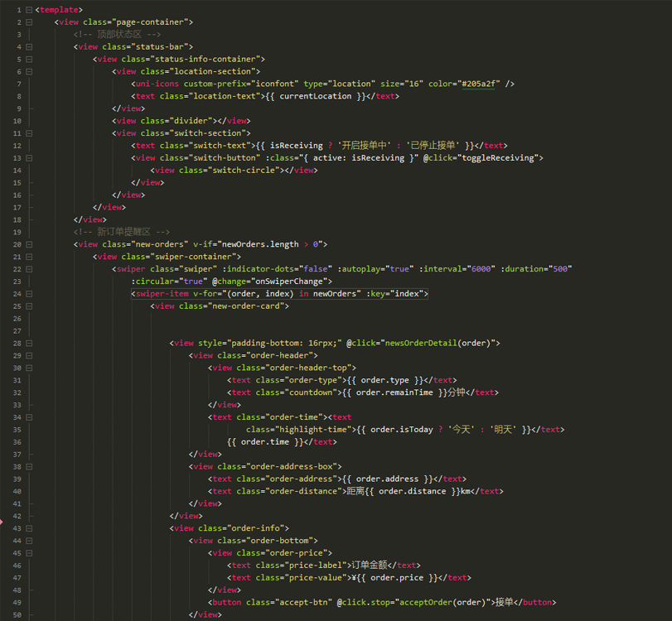
Task: Collapse the order-header-top fold on line 30
Action: tap(29, 368)
